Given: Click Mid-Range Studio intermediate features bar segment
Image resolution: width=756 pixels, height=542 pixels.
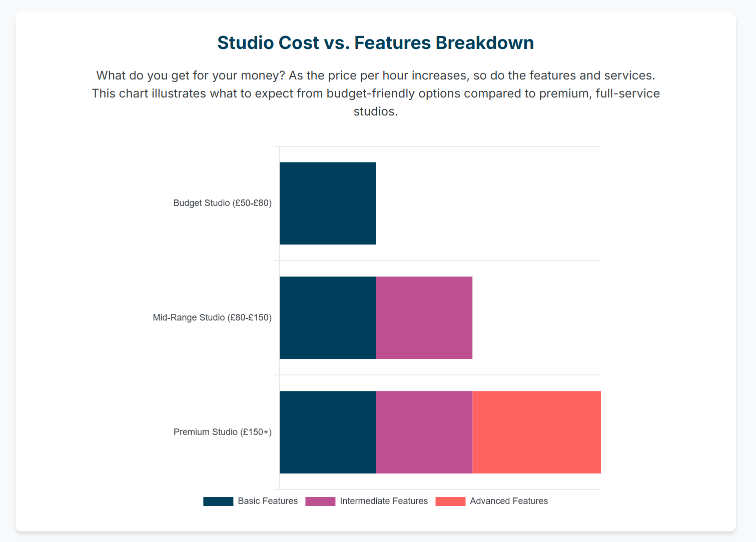Looking at the screenshot, I should tap(424, 318).
